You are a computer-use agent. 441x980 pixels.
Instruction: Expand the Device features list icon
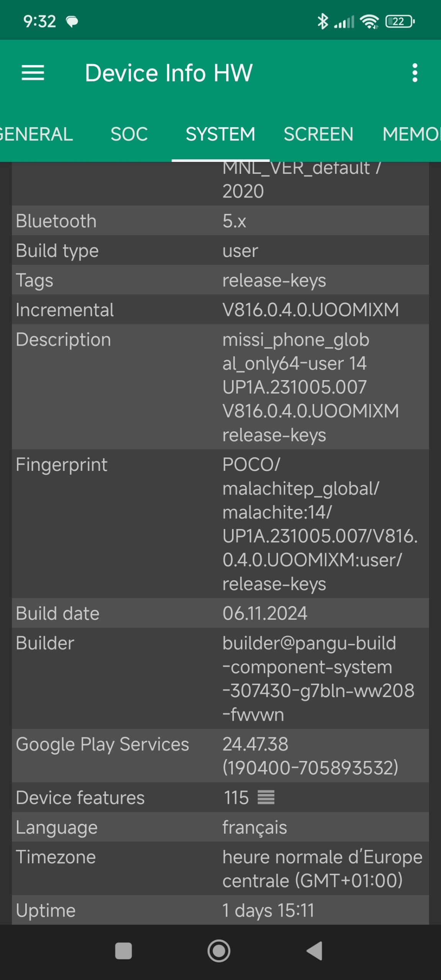(x=266, y=797)
